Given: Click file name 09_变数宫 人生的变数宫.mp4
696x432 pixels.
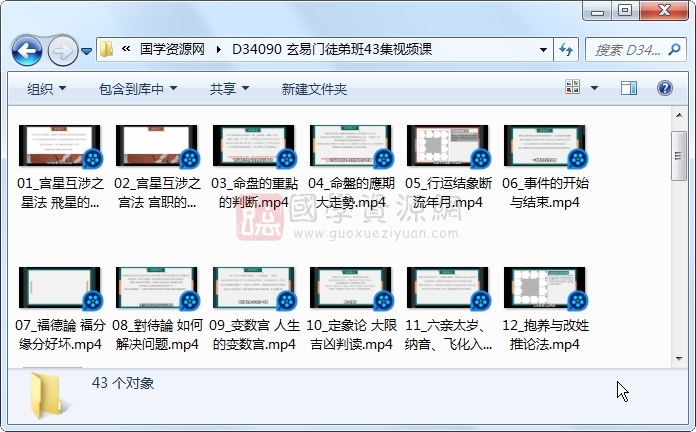Looking at the screenshot, I should click(254, 335).
